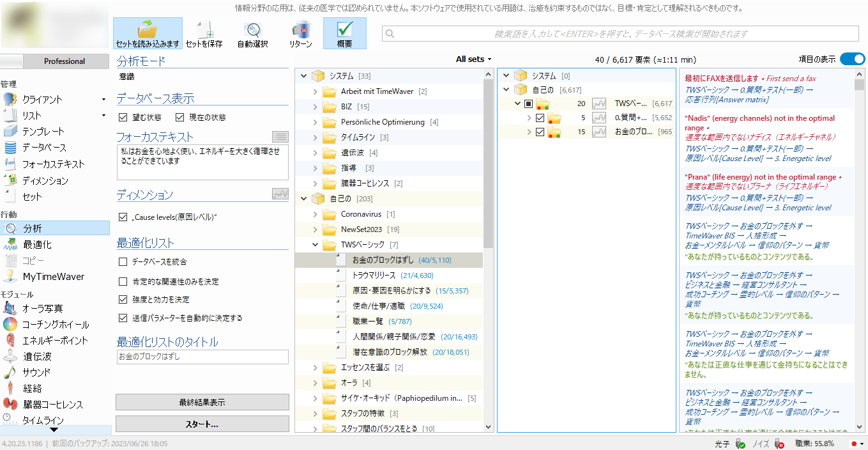Open フォーカステキスト in the sidebar

[54, 164]
